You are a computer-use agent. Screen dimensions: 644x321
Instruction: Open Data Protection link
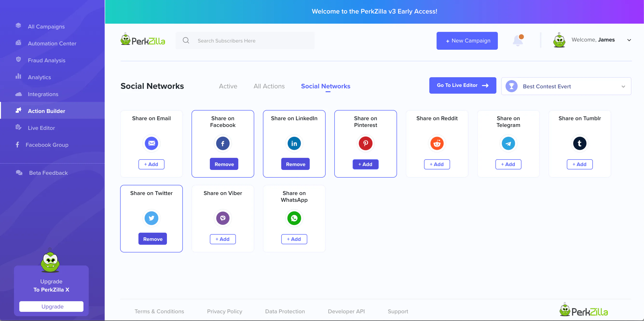(x=285, y=311)
